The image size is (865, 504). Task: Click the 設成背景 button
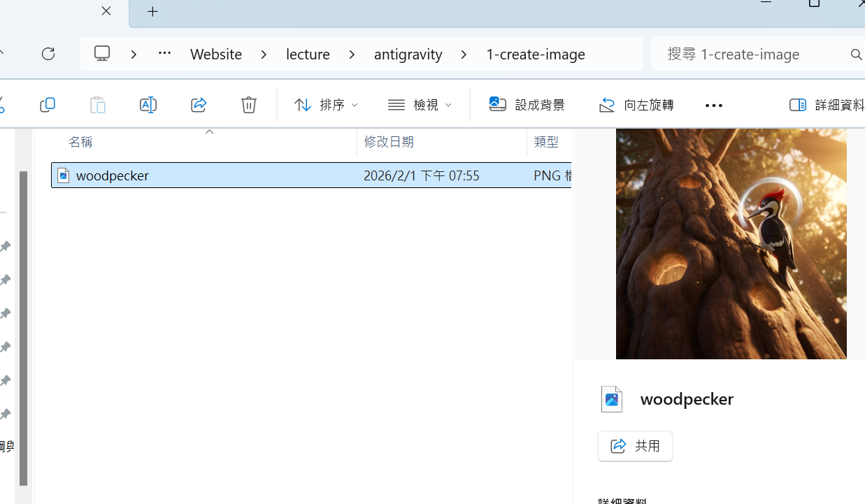point(527,105)
